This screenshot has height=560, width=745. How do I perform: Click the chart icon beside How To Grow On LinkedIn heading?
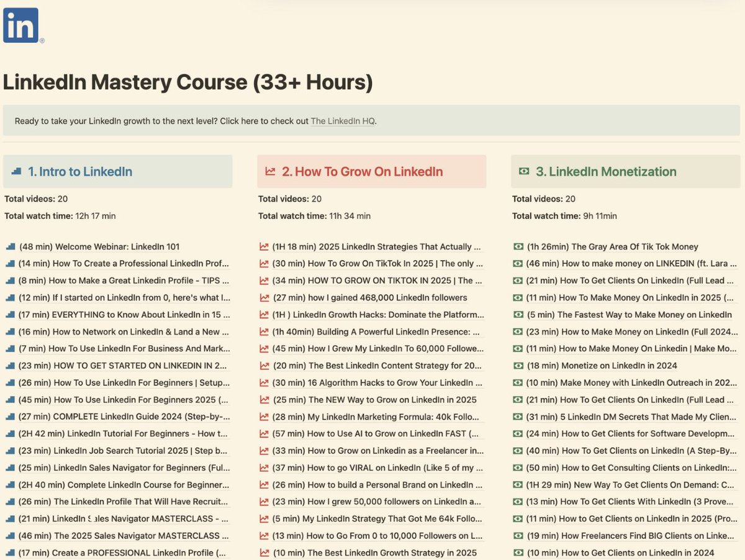[x=270, y=171]
